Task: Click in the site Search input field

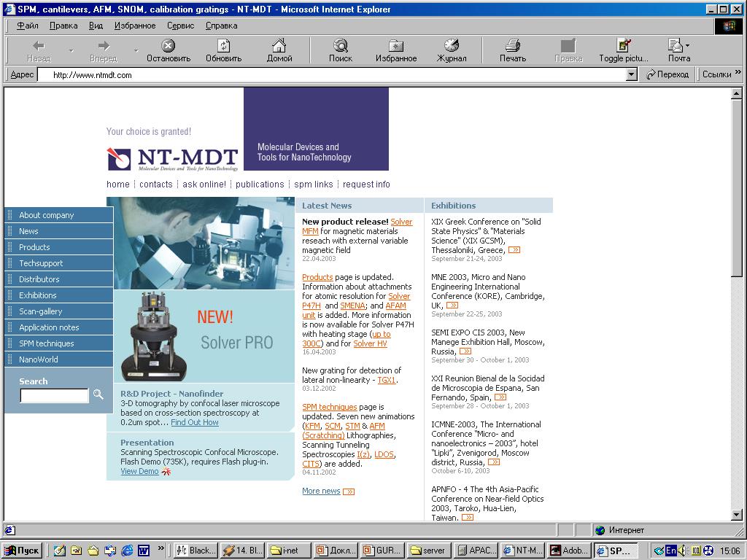Action: point(54,395)
